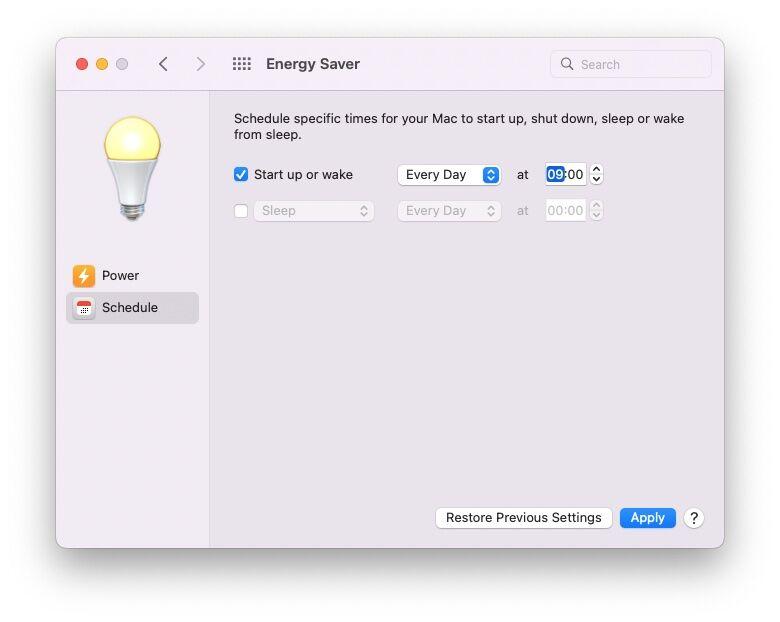The image size is (780, 622).
Task: Click the forward navigation arrow
Action: [200, 64]
